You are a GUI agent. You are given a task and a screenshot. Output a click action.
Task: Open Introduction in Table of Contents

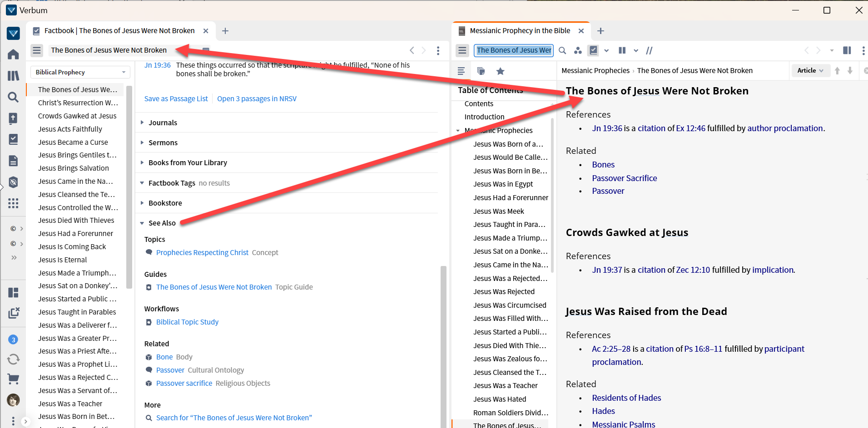(484, 117)
